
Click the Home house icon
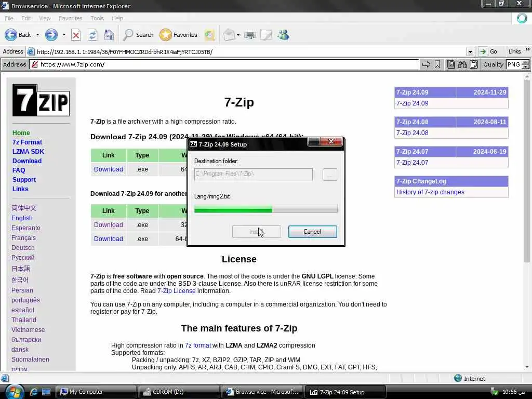tap(109, 35)
